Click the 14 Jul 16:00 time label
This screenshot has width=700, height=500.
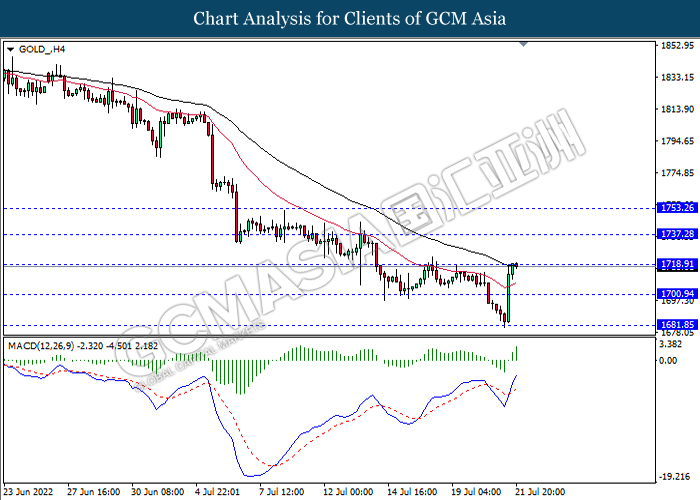[412, 492]
